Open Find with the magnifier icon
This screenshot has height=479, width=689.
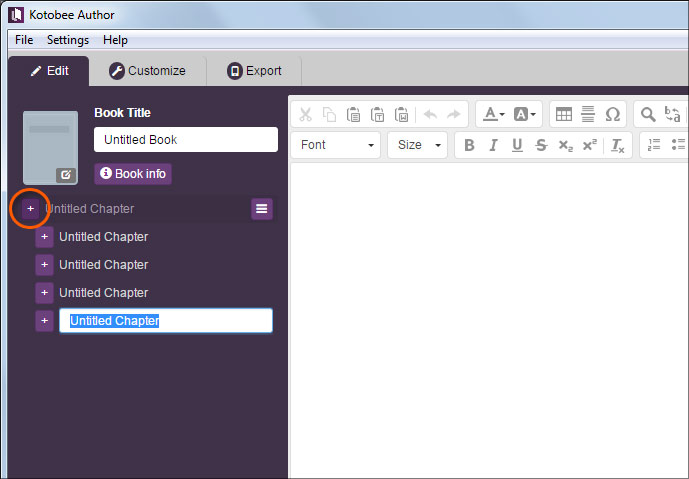click(648, 115)
